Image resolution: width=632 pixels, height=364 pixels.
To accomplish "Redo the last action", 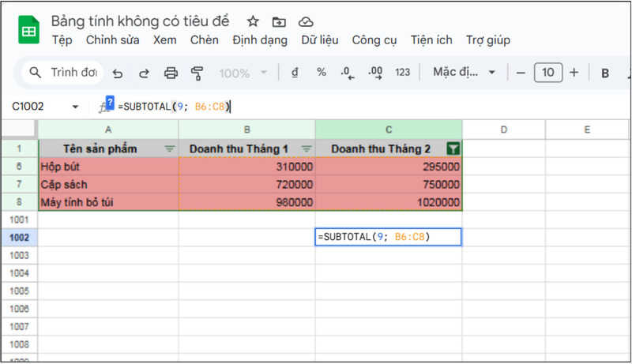I will click(x=144, y=73).
